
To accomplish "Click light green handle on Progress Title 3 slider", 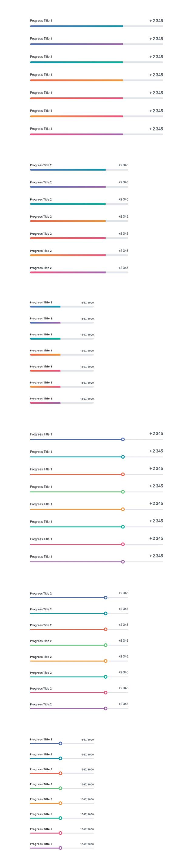I will pos(60,788).
